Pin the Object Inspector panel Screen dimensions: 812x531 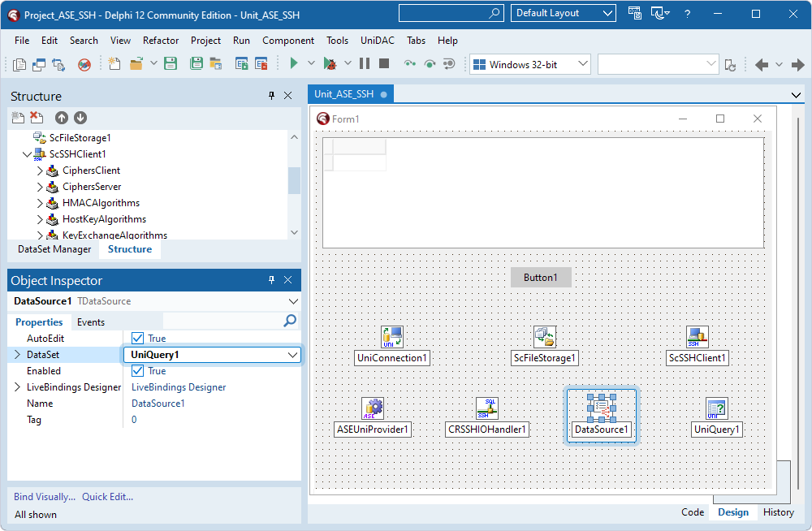(271, 279)
